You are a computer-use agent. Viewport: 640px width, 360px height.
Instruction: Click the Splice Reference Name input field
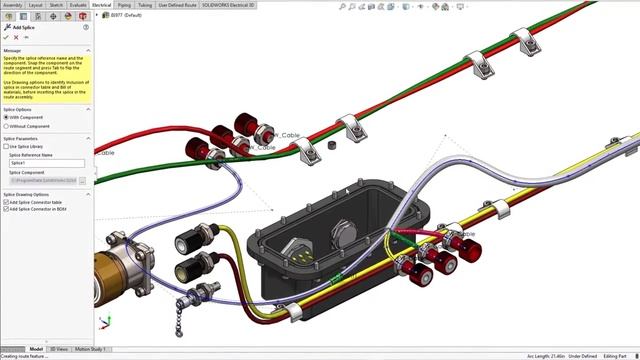[x=47, y=163]
